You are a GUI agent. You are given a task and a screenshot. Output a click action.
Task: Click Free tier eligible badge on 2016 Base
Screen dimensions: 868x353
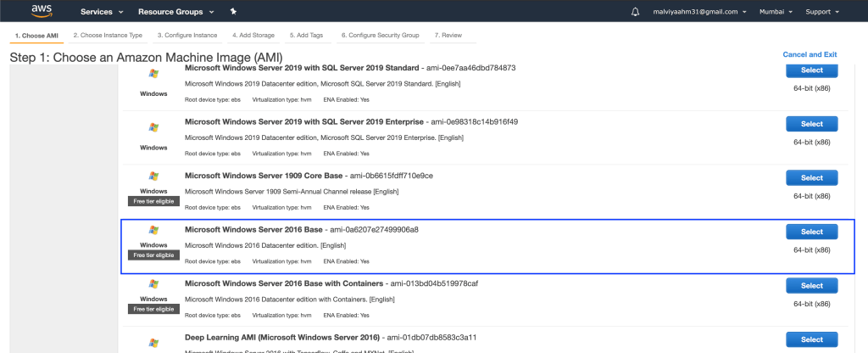pos(153,255)
